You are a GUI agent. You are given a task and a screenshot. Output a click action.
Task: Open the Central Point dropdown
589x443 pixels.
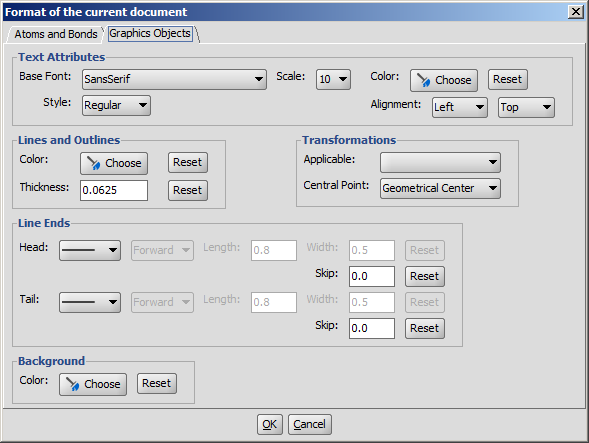click(440, 188)
